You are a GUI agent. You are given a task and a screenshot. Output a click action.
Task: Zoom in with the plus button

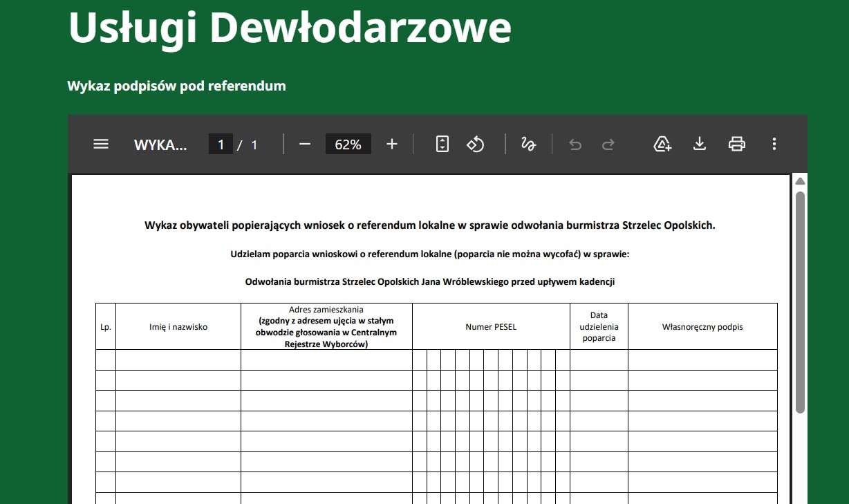coord(392,144)
